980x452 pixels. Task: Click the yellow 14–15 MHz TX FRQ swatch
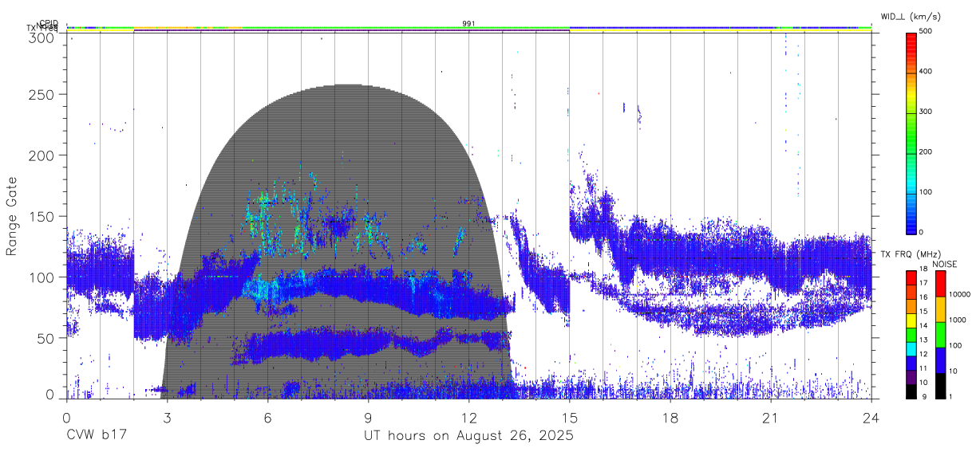click(912, 320)
